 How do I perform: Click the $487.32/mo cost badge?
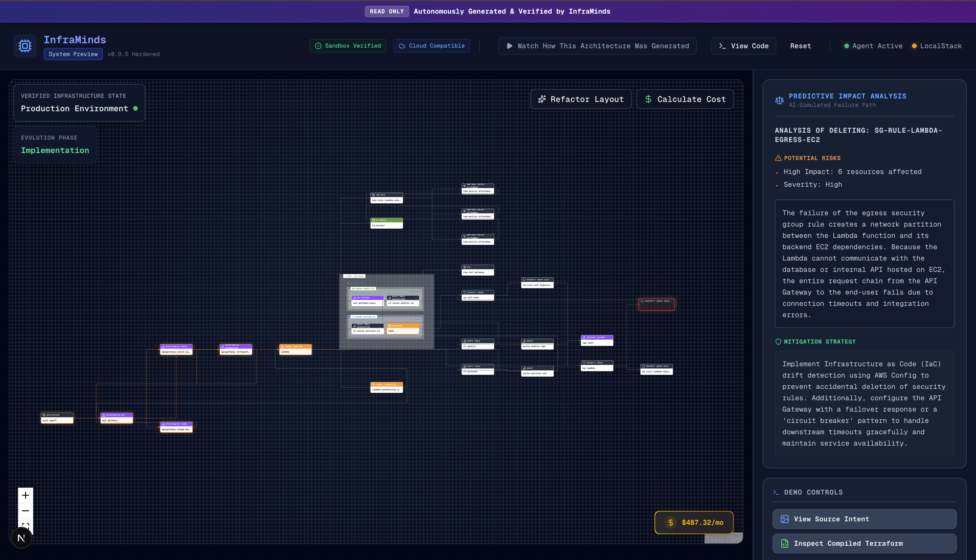point(693,522)
